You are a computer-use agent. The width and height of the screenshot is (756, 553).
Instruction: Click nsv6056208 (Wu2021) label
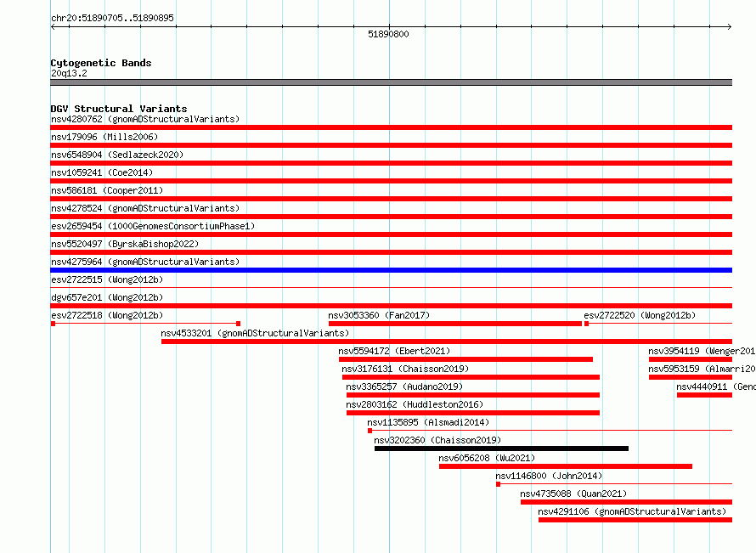coord(487,458)
